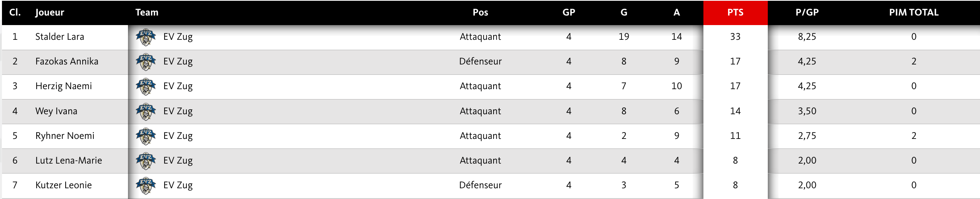
Task: Sort the table by the PTS column
Action: [x=735, y=12]
